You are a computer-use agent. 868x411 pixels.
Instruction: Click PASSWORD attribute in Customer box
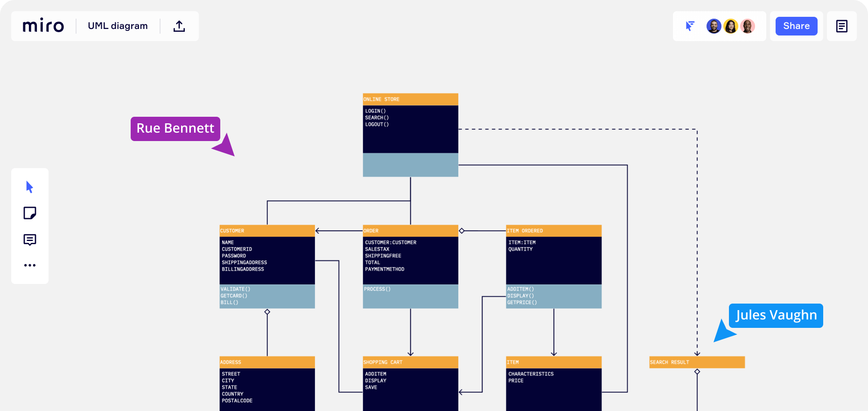(234, 256)
